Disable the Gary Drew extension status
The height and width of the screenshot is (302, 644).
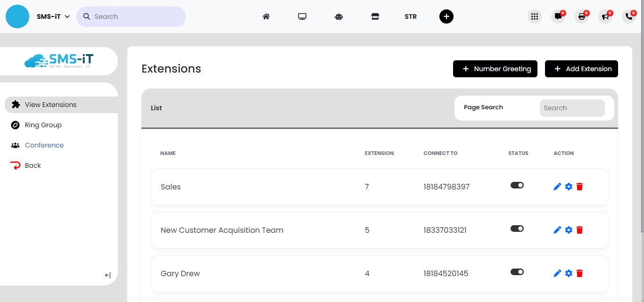click(517, 272)
